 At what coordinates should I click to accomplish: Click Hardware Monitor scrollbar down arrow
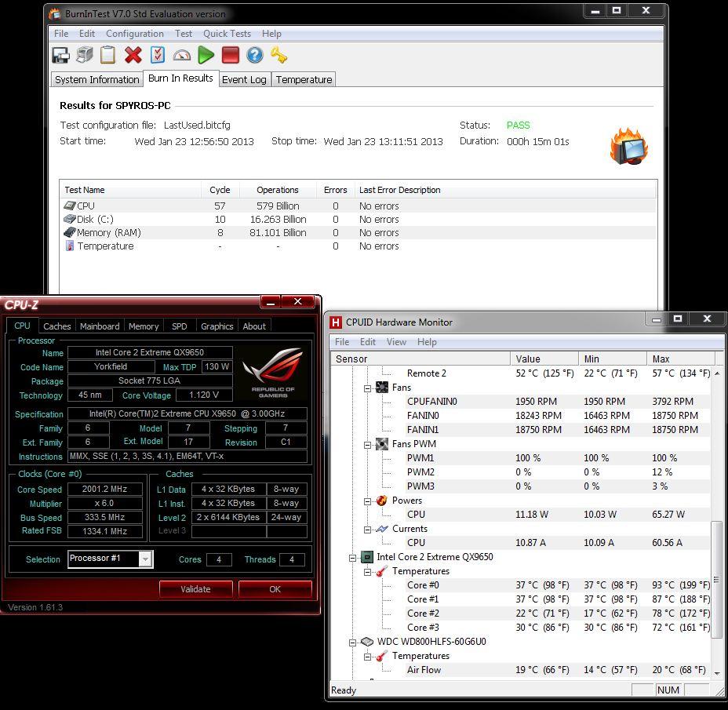tap(717, 673)
